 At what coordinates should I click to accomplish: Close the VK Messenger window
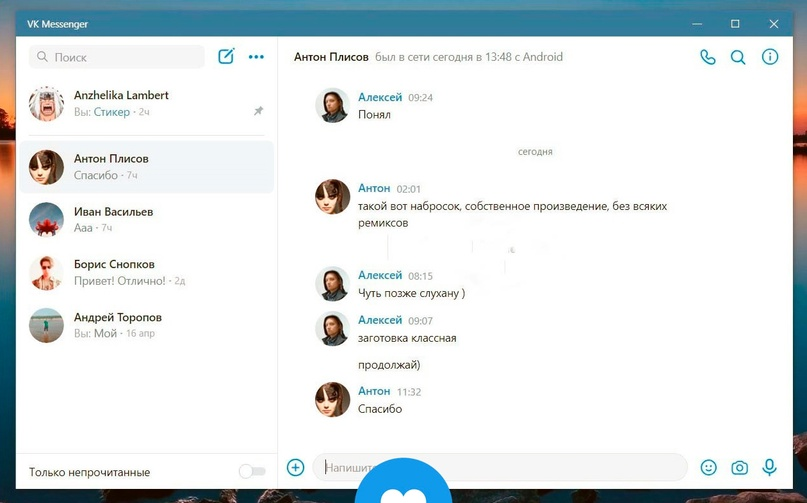coord(774,24)
